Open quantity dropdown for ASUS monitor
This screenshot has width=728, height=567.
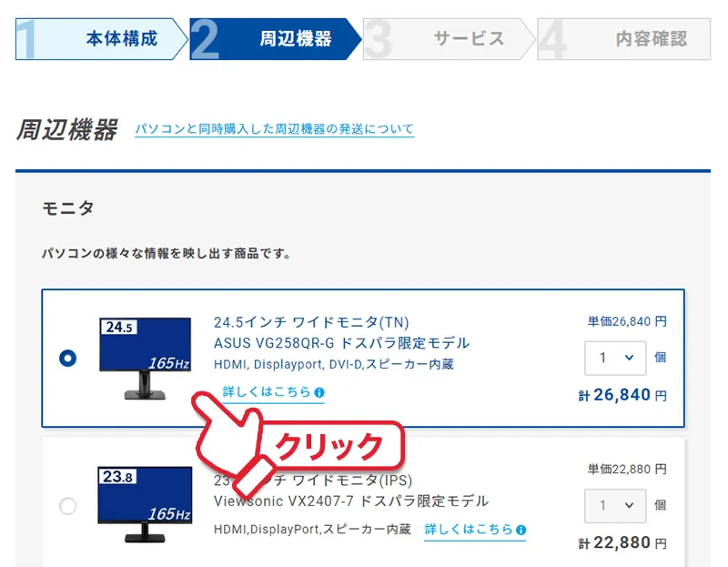coord(615,358)
